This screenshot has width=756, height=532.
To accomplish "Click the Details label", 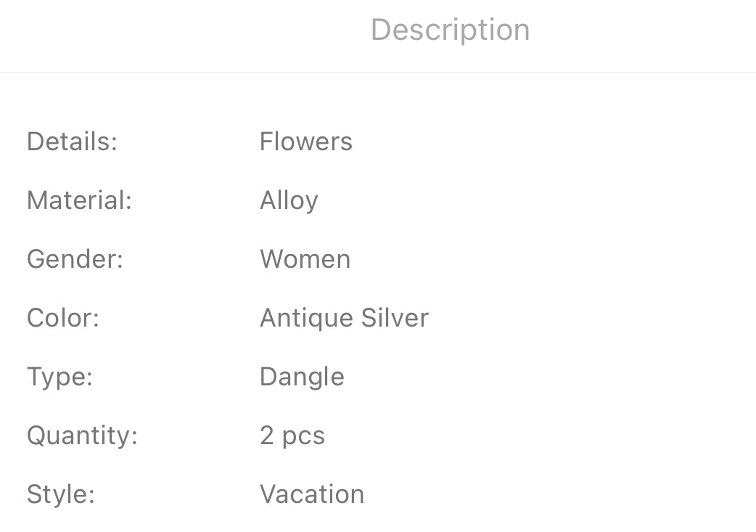I will (x=72, y=142).
